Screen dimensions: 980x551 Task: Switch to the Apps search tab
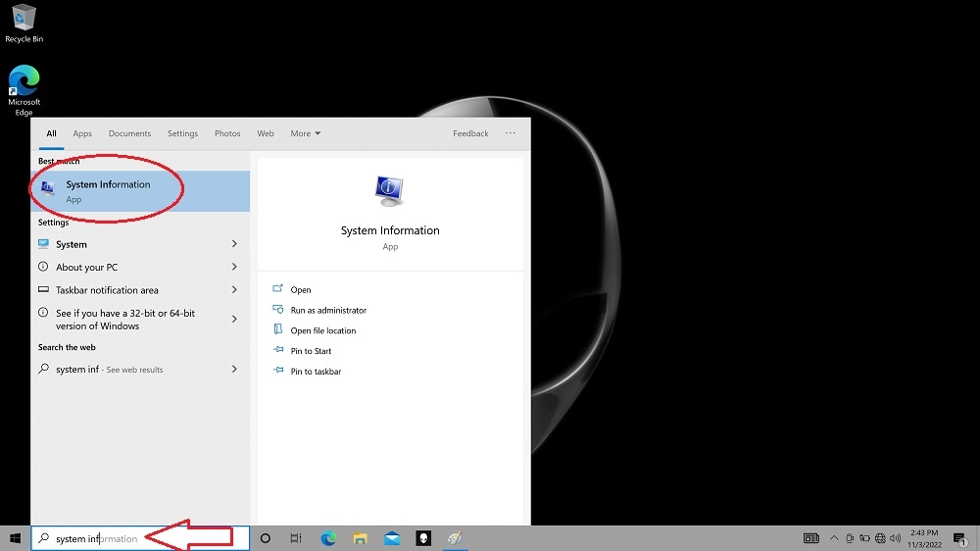[82, 133]
